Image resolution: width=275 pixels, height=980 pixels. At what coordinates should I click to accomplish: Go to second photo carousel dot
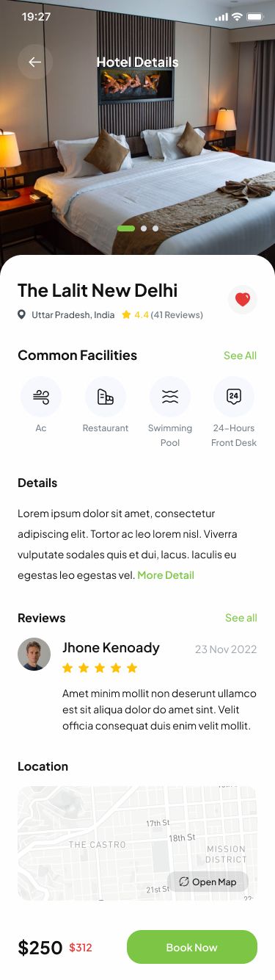(x=144, y=228)
